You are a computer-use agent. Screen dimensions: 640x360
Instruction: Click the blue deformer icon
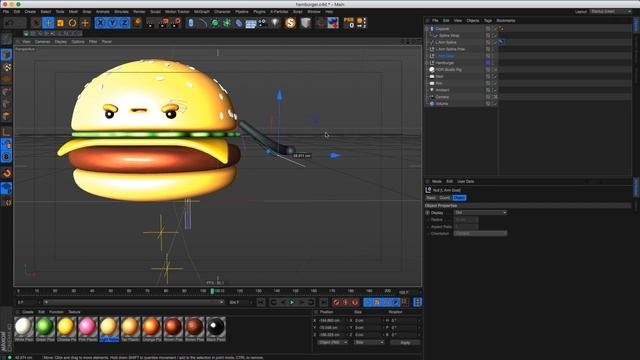(239, 23)
